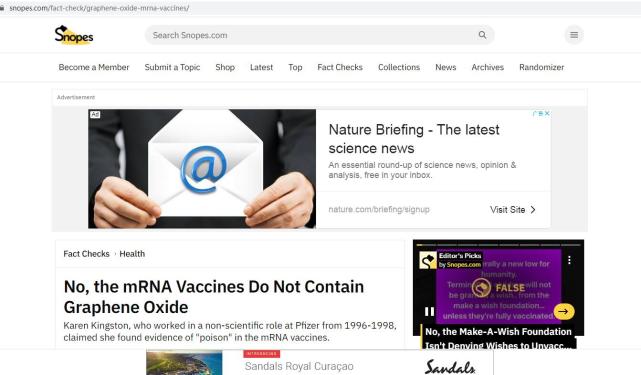This screenshot has height=375, width=641.
Task: Click the site lock icon in address bar
Action: (x=2, y=8)
